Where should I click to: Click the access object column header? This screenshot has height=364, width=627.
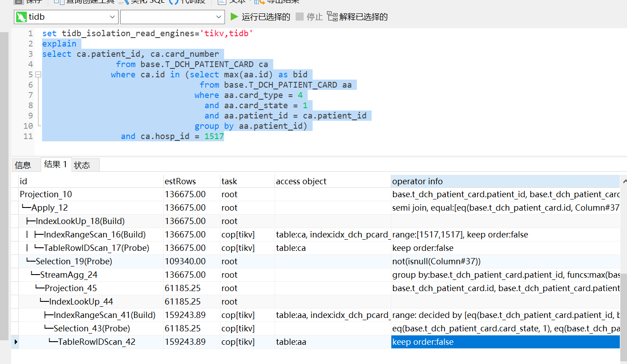(333, 181)
